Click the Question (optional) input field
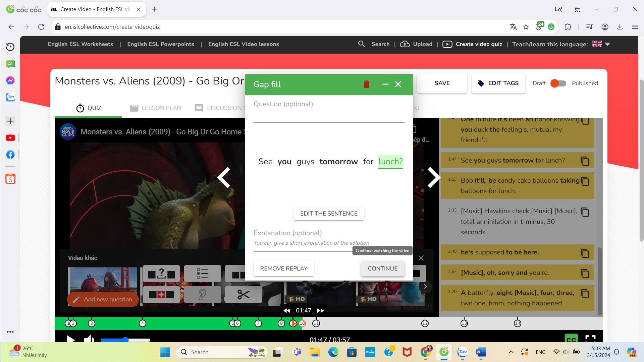 pos(329,116)
